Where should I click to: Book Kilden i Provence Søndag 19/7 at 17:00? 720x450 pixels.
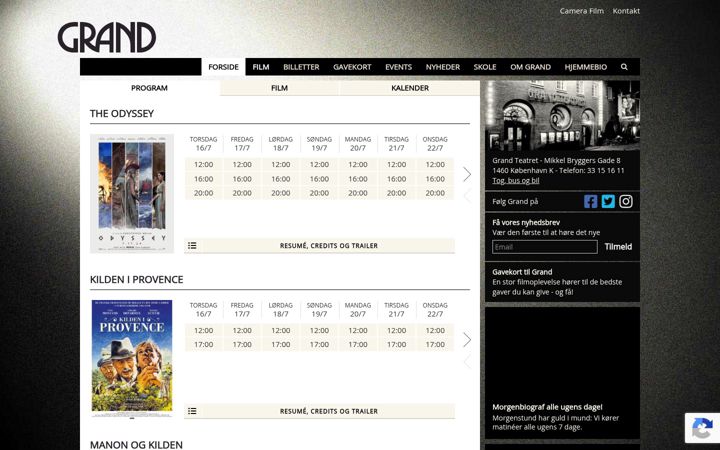(x=319, y=344)
